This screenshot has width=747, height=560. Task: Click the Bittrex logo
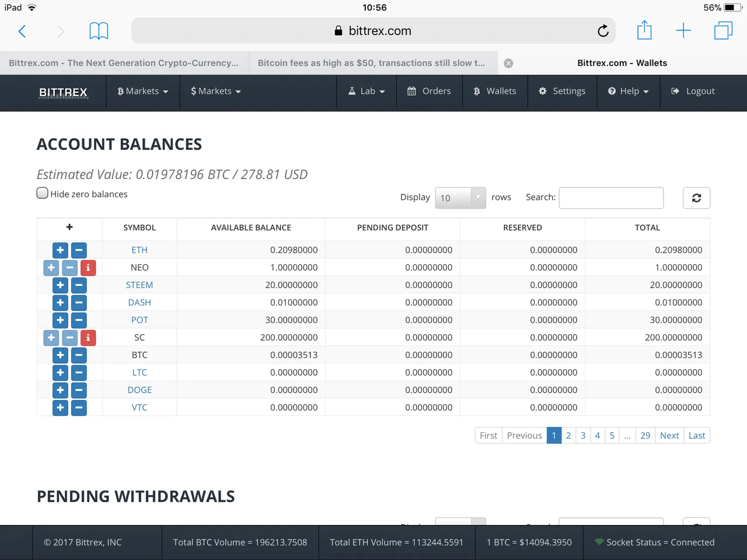[64, 92]
